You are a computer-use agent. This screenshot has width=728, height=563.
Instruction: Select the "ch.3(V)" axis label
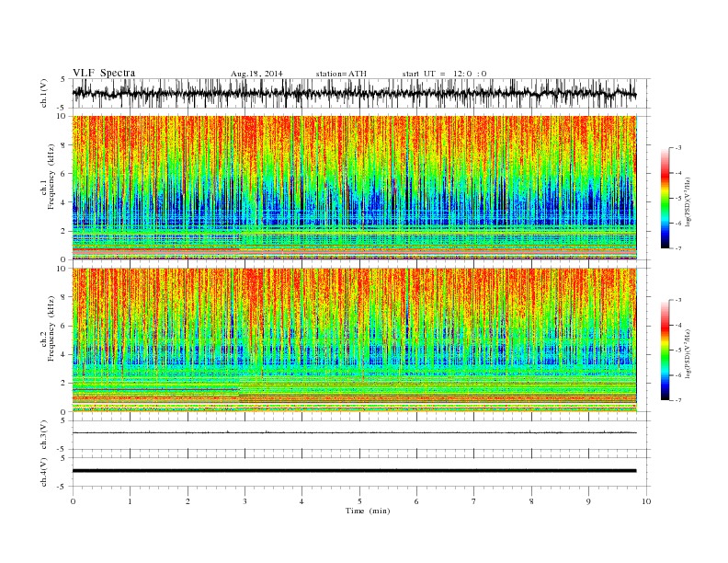pyautogui.click(x=44, y=435)
